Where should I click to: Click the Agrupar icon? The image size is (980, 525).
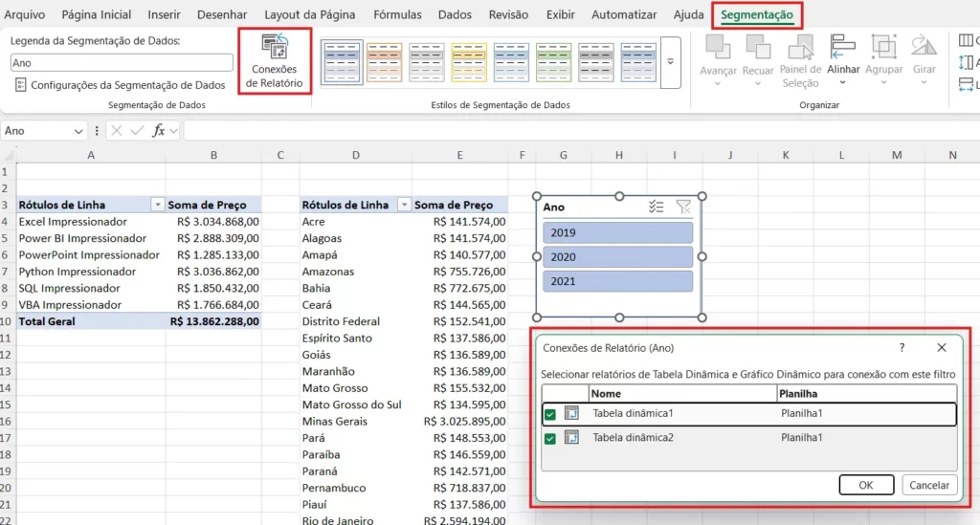pyautogui.click(x=883, y=48)
